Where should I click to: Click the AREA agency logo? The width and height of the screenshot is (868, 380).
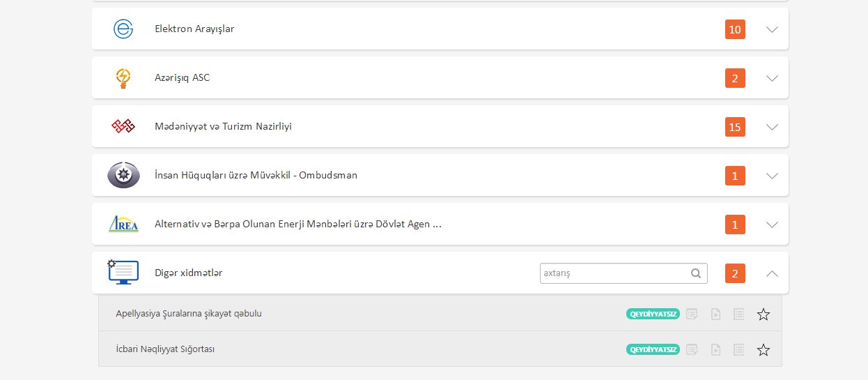(123, 224)
